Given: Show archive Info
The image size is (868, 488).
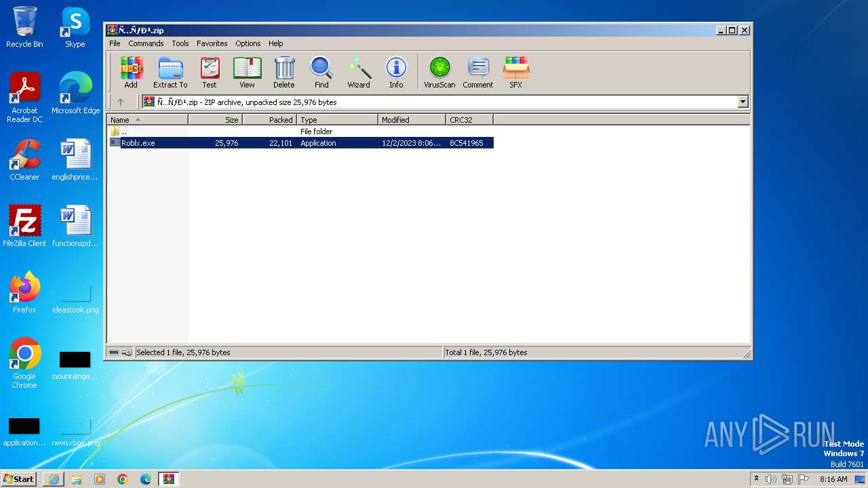Looking at the screenshot, I should 396,73.
